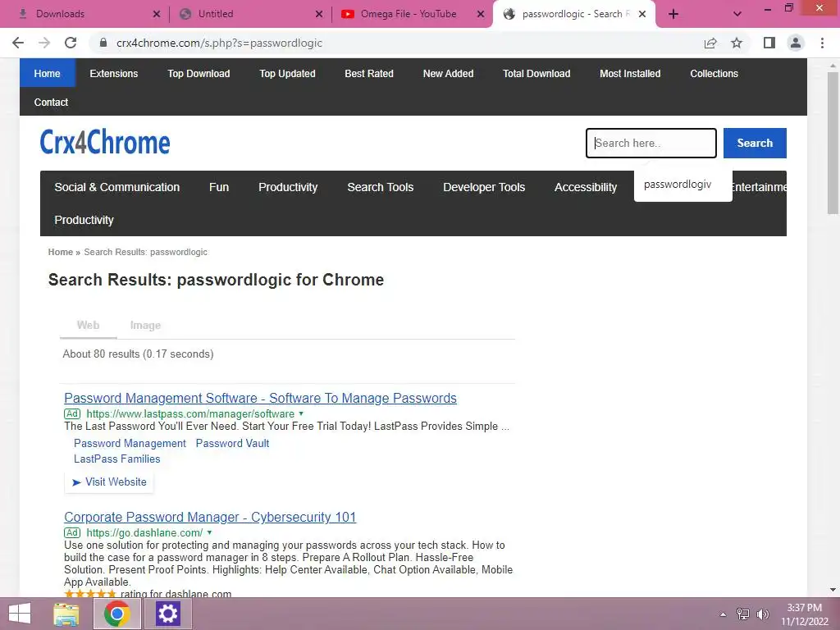Open File Explorer from the taskbar
840x630 pixels.
click(66, 614)
